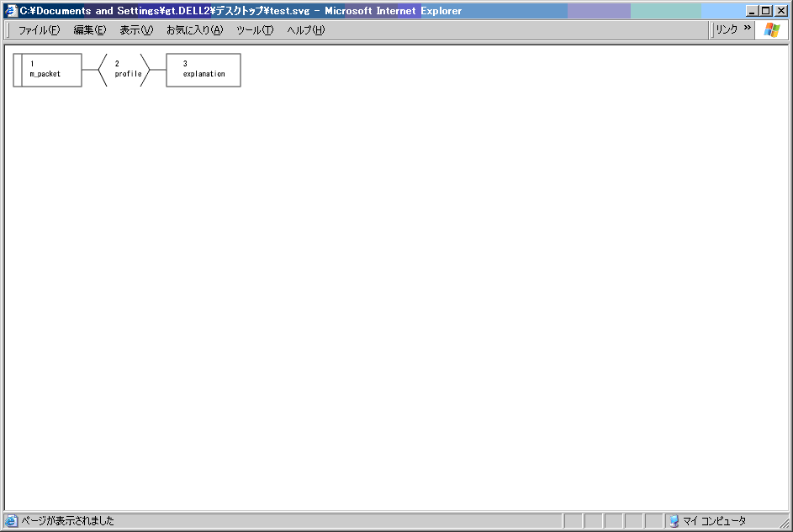This screenshot has height=532, width=793.
Task: Select the explanation box in diagram
Action: click(x=204, y=71)
